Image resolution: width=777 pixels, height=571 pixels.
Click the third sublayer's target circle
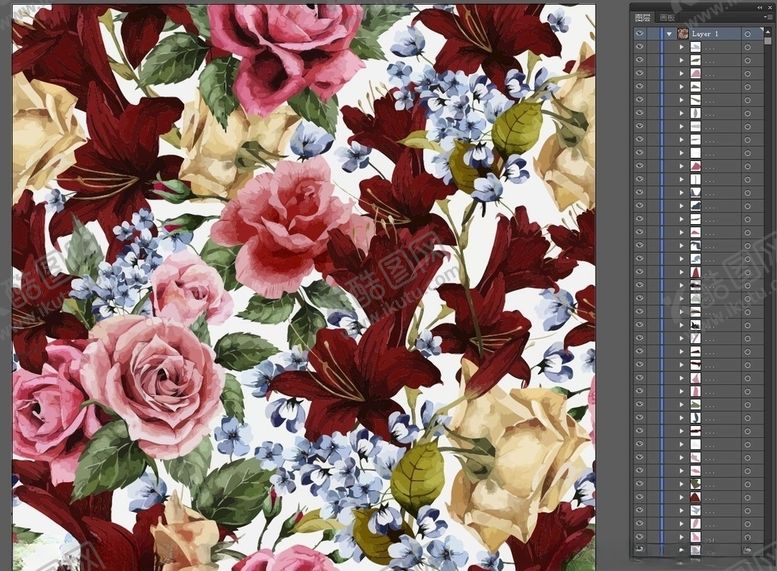pyautogui.click(x=747, y=74)
